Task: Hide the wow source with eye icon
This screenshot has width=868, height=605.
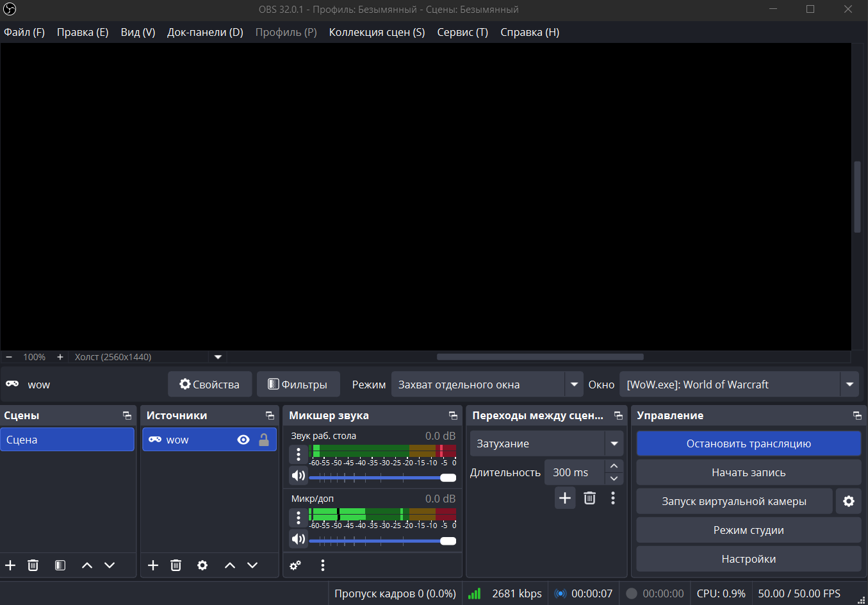Action: [x=243, y=440]
